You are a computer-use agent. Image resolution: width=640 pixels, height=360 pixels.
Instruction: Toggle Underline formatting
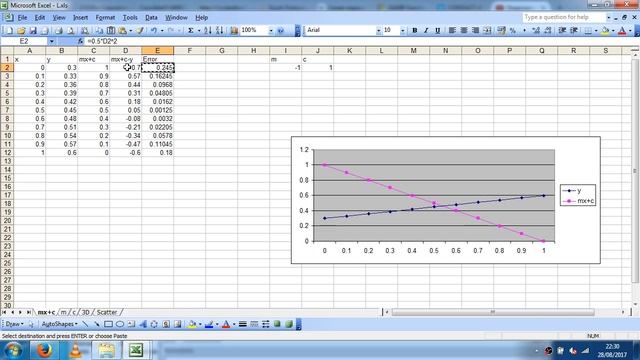438,31
